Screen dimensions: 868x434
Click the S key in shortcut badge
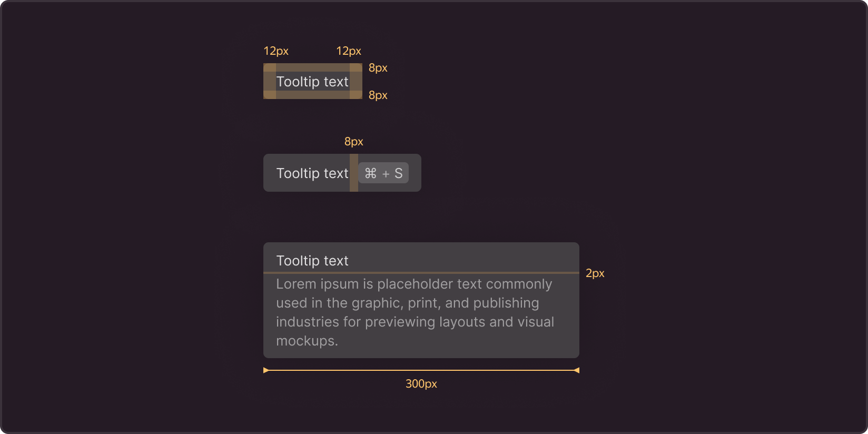pyautogui.click(x=398, y=173)
